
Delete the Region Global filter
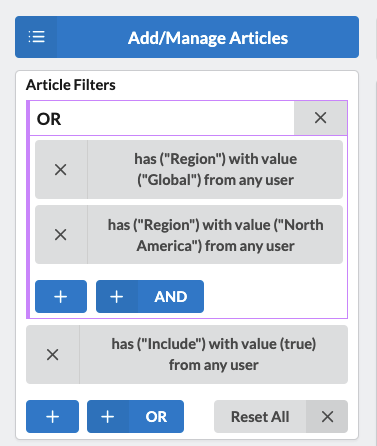61,170
